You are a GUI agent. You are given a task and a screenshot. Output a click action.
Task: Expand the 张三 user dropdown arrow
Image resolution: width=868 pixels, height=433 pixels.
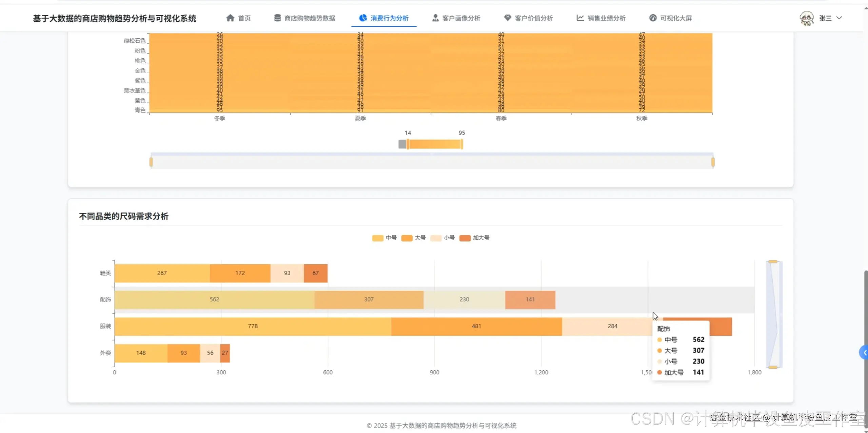839,18
